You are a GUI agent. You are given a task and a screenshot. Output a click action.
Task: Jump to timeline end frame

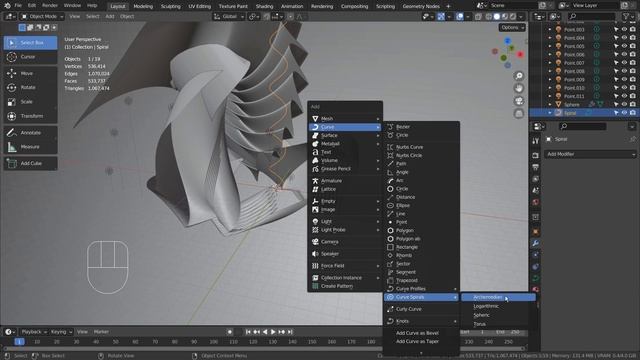(x=290, y=332)
